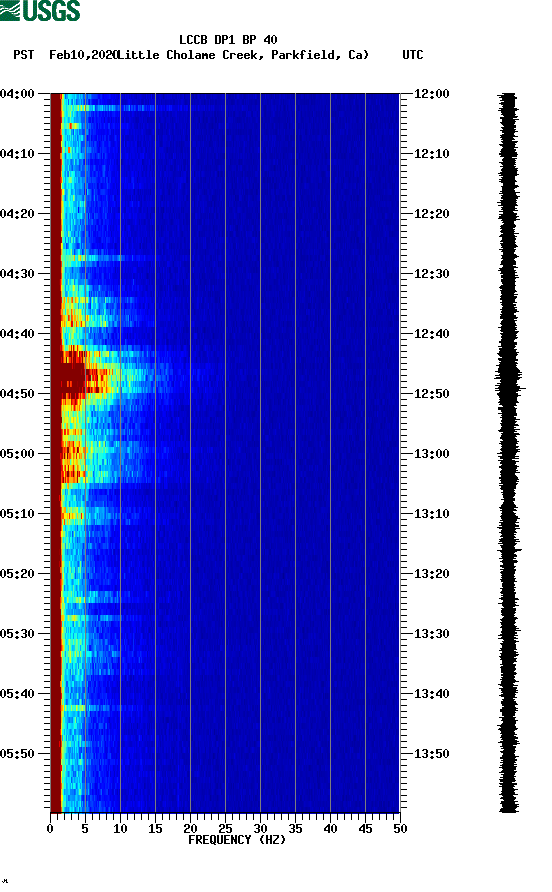Click the 40 Hz frequency axis label
The height and width of the screenshot is (892, 552).
click(330, 829)
